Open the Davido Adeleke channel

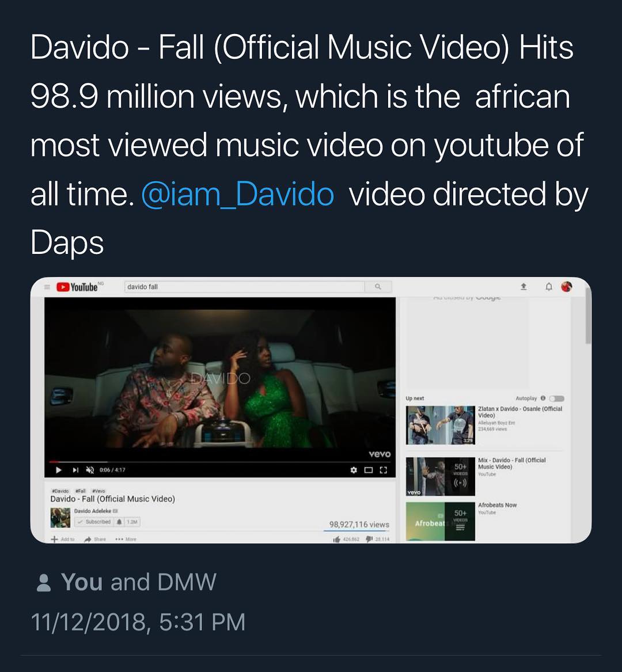click(92, 511)
